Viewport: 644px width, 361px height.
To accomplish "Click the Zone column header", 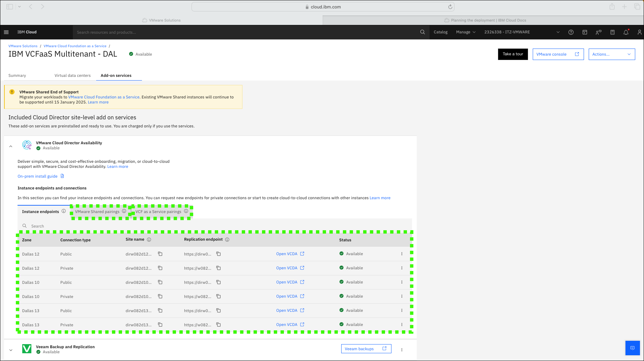I will pyautogui.click(x=27, y=240).
